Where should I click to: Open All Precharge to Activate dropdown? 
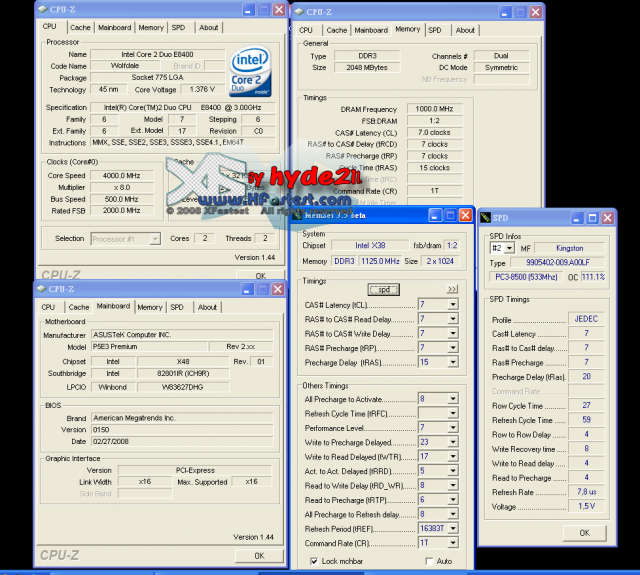click(x=453, y=399)
